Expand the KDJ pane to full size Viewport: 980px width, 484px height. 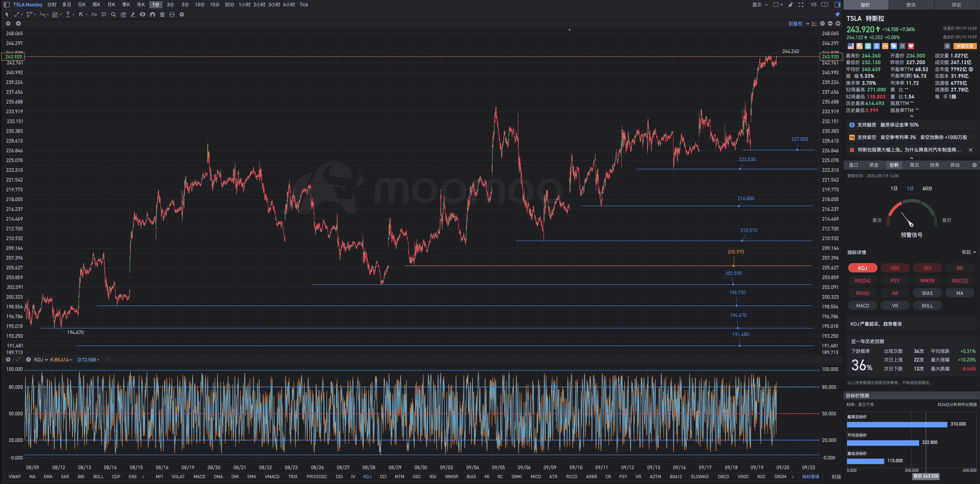[x=18, y=359]
